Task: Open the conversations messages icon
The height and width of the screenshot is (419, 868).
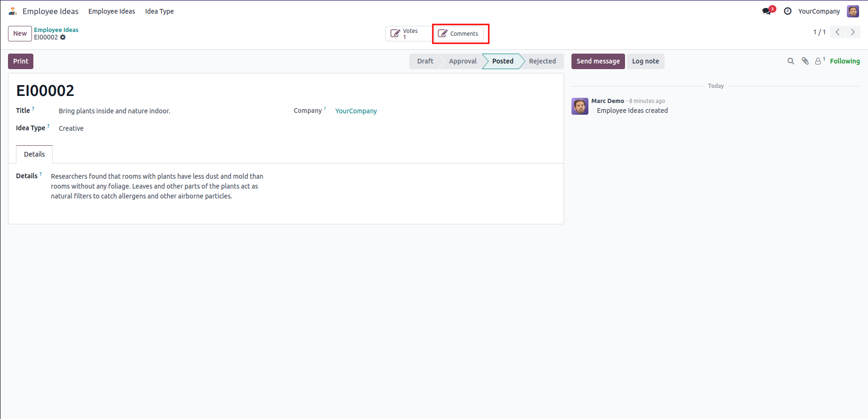Action: tap(767, 11)
